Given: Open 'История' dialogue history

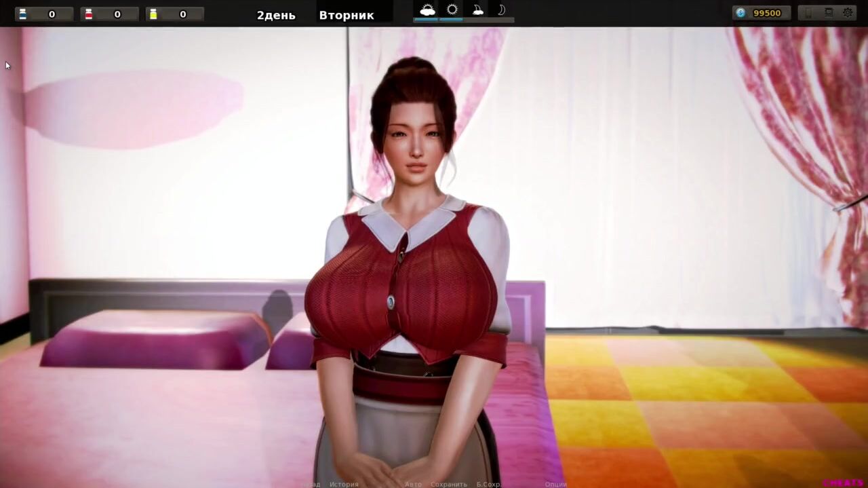Looking at the screenshot, I should (x=344, y=484).
